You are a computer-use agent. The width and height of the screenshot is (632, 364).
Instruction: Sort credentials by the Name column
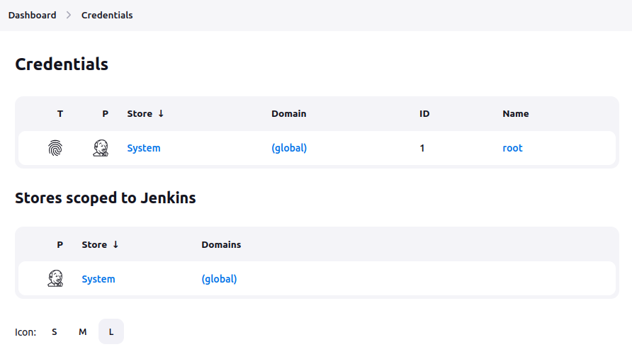pos(515,113)
